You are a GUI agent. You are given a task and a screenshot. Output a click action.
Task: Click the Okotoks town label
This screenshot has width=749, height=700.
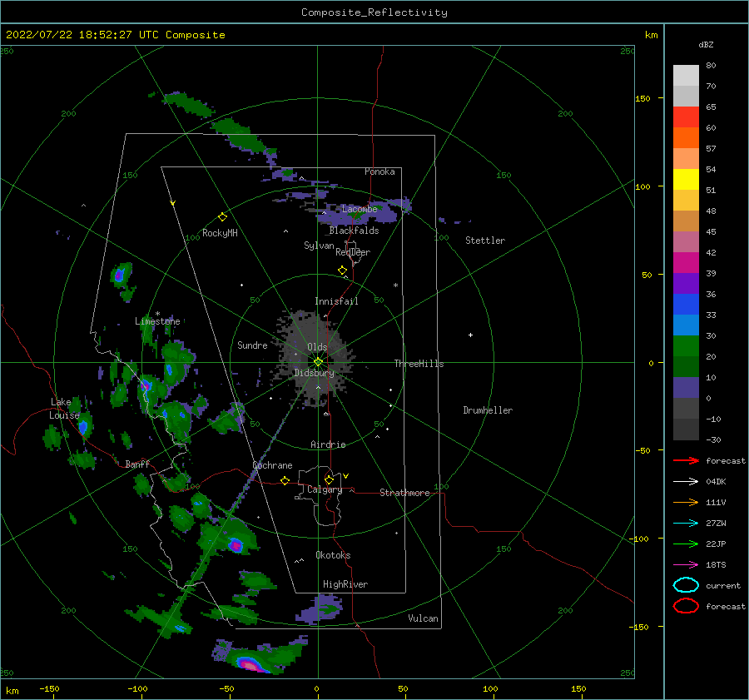(333, 555)
